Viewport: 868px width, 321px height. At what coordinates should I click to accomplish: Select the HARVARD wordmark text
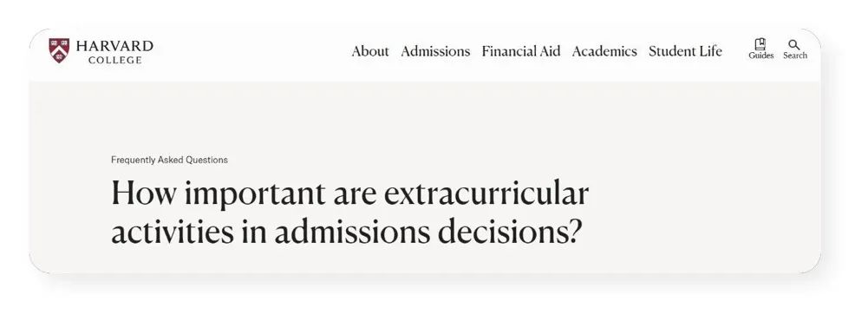(114, 45)
